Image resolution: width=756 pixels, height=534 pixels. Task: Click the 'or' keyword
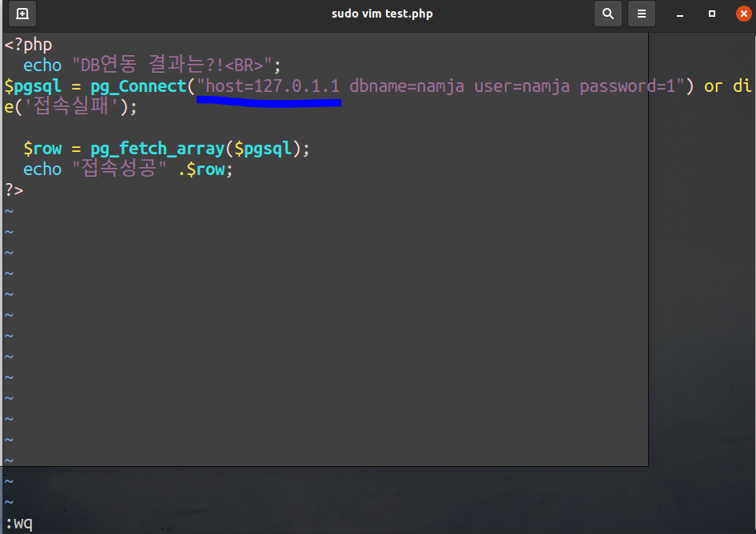pyautogui.click(x=713, y=87)
